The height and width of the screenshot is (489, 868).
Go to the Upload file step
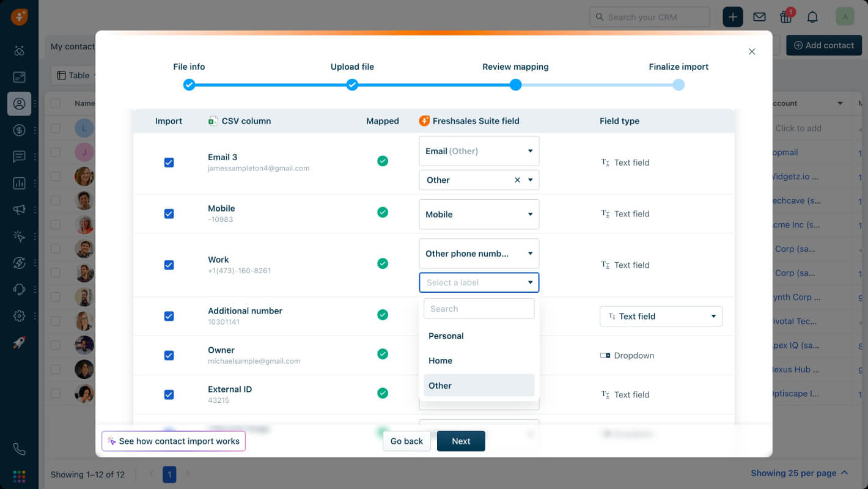coord(352,85)
